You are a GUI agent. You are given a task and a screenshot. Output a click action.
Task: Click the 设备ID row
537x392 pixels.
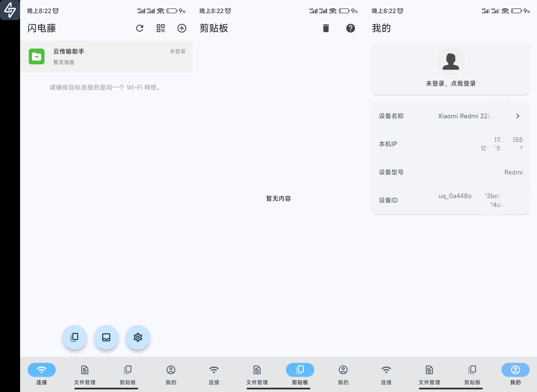(451, 200)
